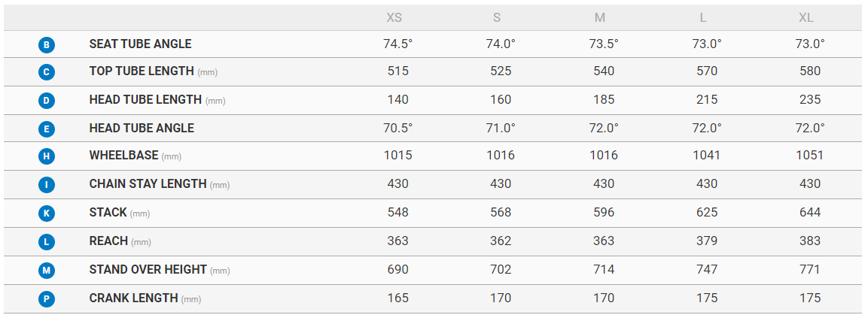Click the WHEELBASE row label
This screenshot has height=321, width=868.
click(x=124, y=156)
